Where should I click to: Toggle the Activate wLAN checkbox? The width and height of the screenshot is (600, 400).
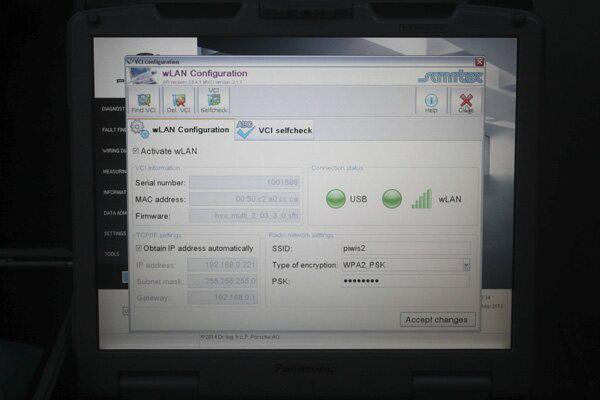click(x=135, y=151)
